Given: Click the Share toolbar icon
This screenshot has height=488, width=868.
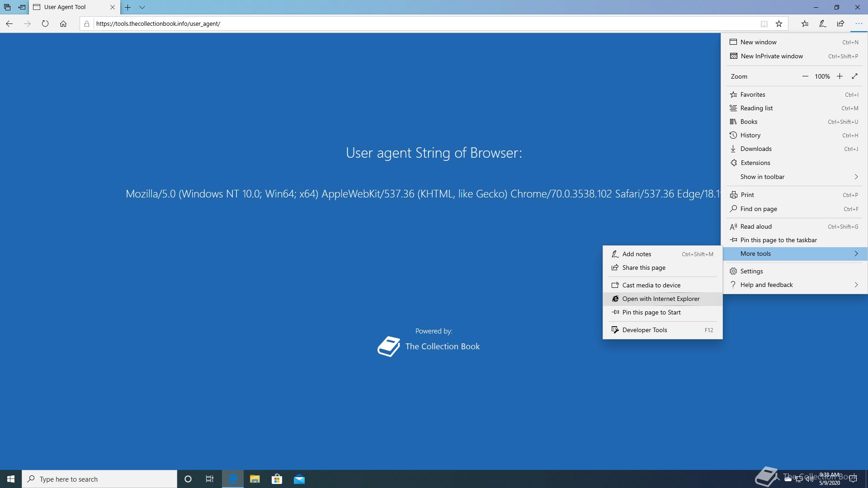Looking at the screenshot, I should 840,23.
